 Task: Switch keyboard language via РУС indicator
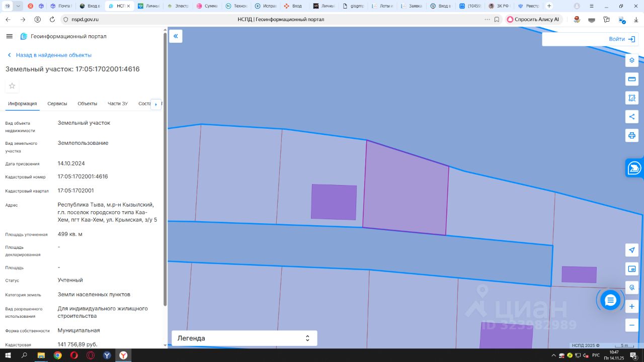tap(596, 355)
